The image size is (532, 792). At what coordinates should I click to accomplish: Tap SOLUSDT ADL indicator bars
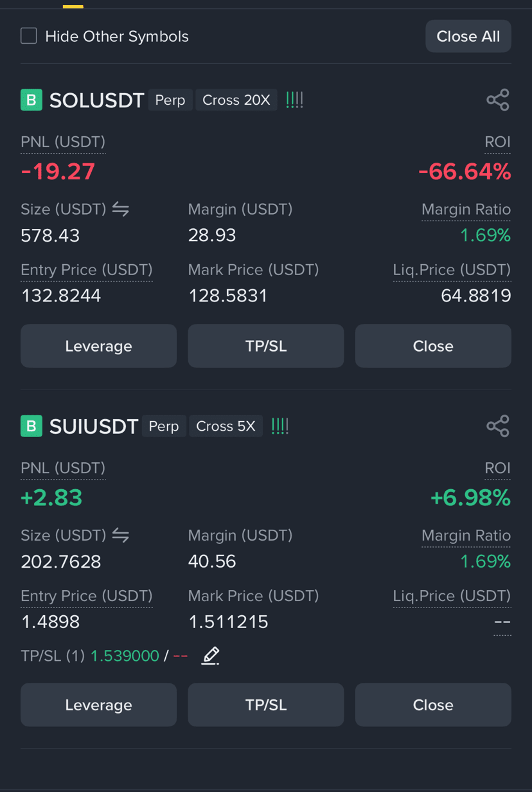[x=294, y=100]
